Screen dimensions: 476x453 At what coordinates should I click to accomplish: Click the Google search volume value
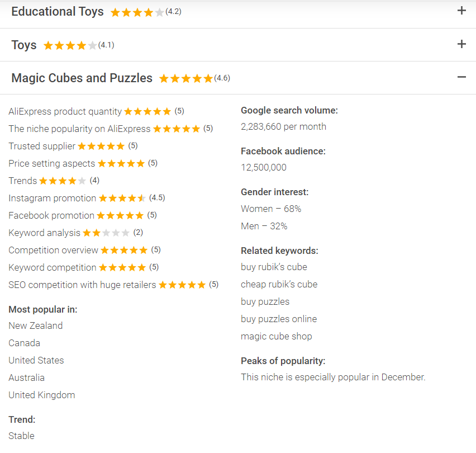click(x=283, y=126)
